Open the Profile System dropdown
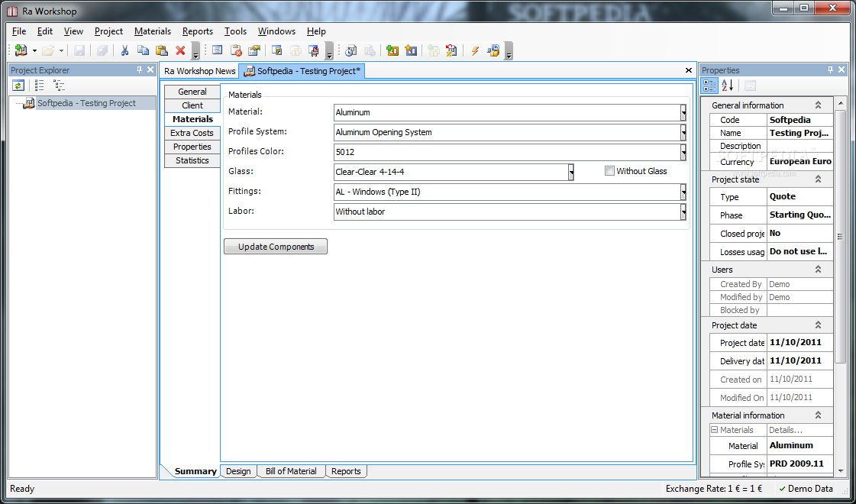856x504 pixels. click(683, 132)
